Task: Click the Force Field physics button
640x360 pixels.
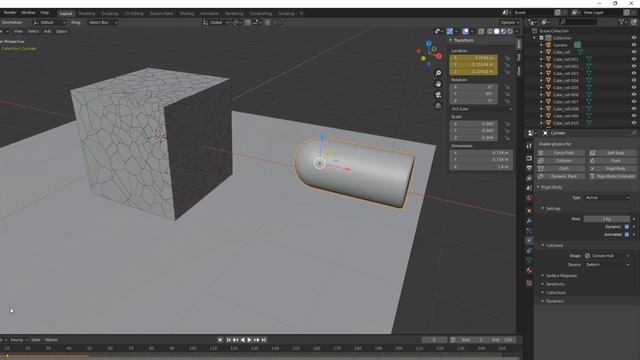Action: [x=561, y=153]
